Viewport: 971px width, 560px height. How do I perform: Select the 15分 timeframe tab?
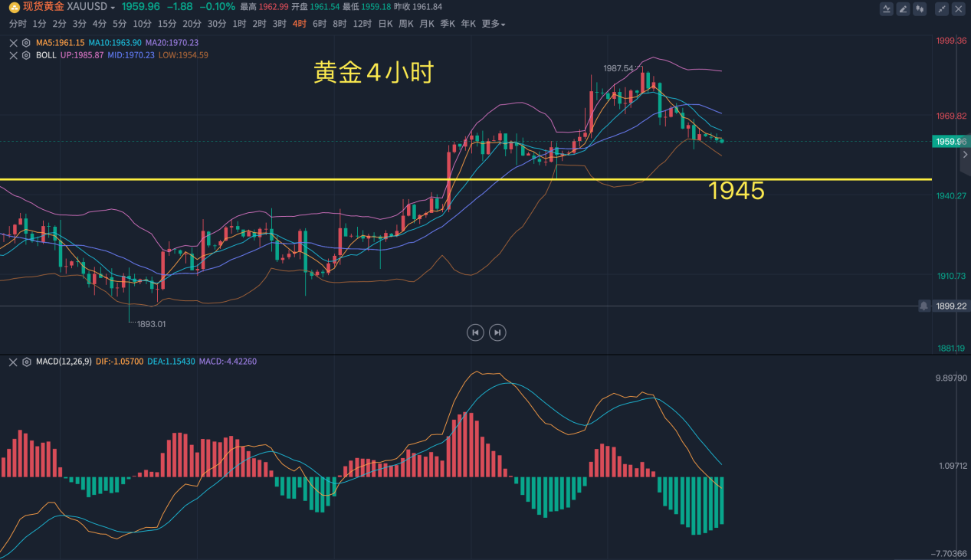click(x=167, y=24)
